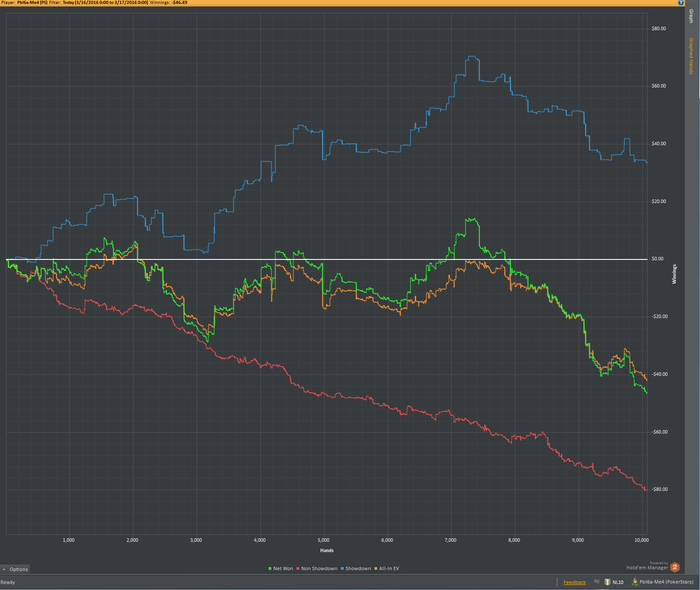Click the NL10 label in status bar
The width and height of the screenshot is (700, 590).
618,582
